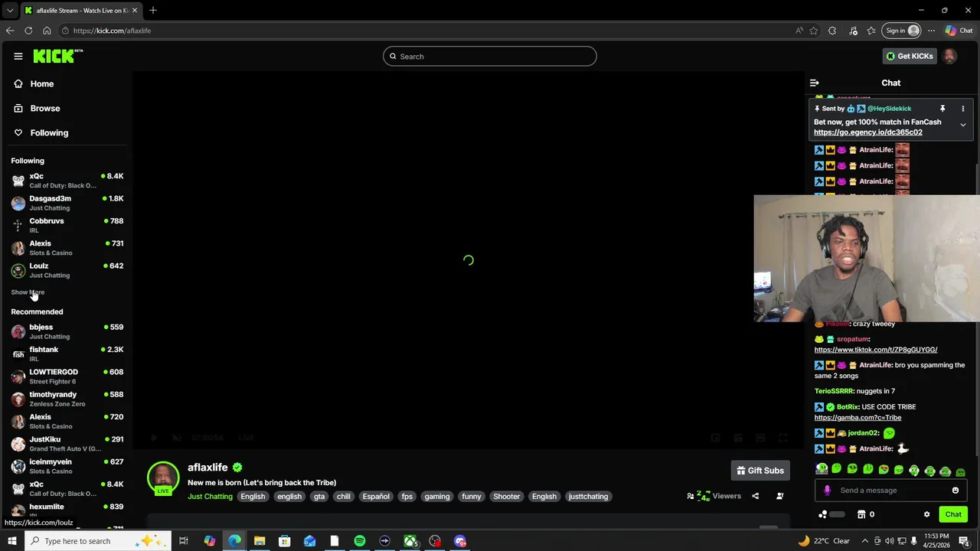Open bbjess recommended channel
Viewport: 980px width, 551px height.
pyautogui.click(x=67, y=331)
